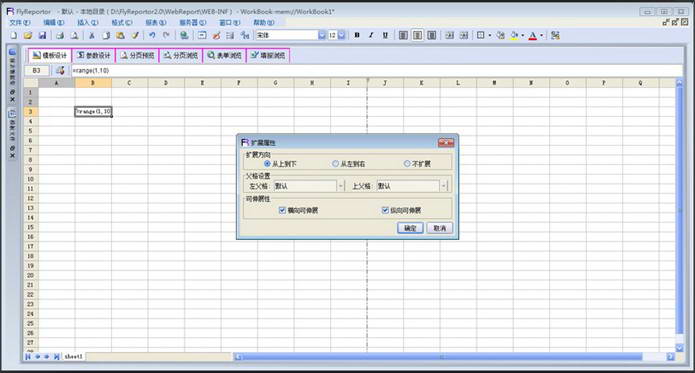The image size is (695, 373).
Task: Click the Paste toolbar icon
Action: pos(120,35)
